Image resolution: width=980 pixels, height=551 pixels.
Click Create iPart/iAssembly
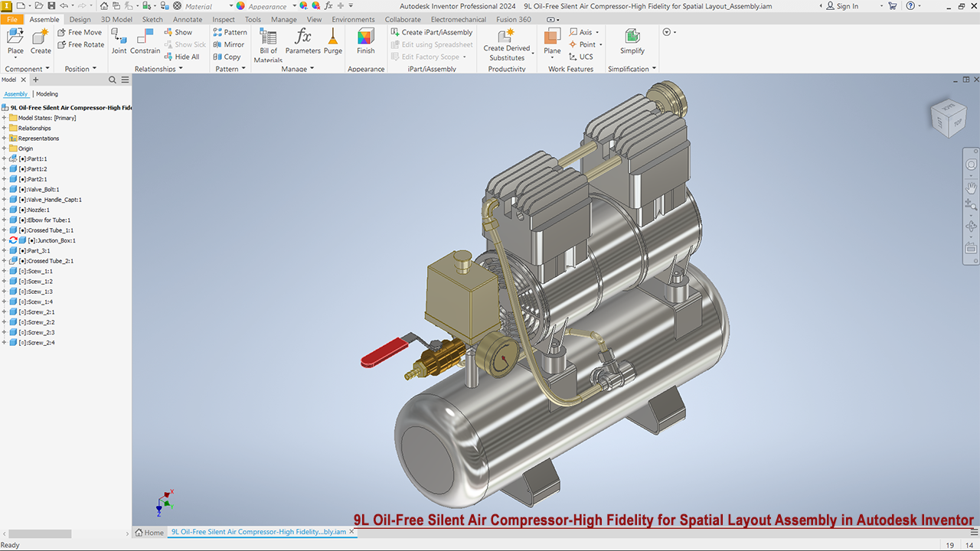[431, 32]
